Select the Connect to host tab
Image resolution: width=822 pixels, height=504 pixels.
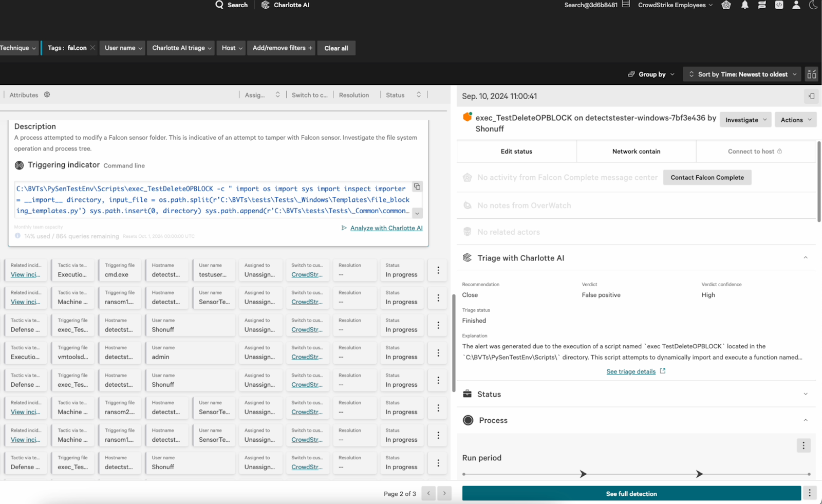tap(755, 152)
